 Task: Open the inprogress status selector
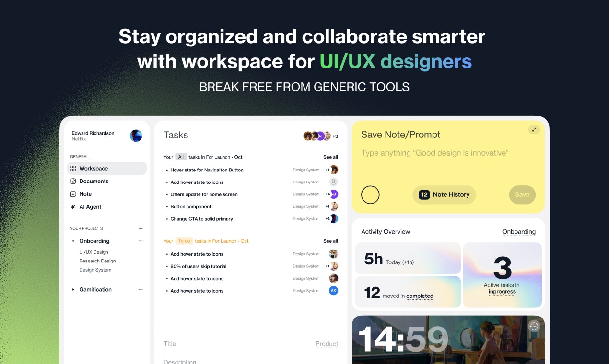502,292
